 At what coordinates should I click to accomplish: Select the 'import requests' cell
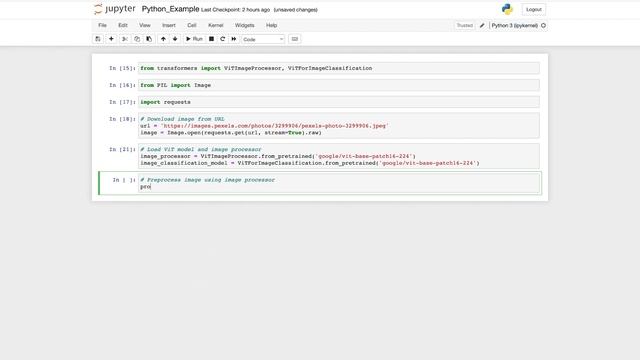[x=339, y=102]
